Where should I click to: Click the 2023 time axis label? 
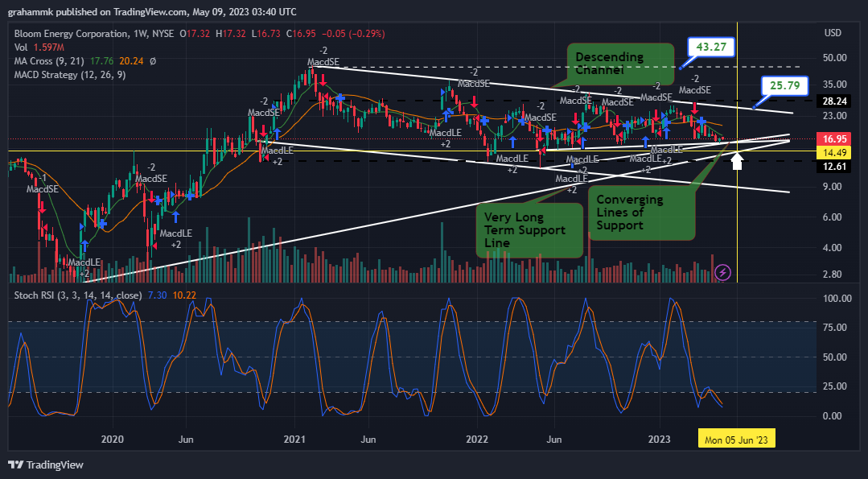(x=659, y=440)
